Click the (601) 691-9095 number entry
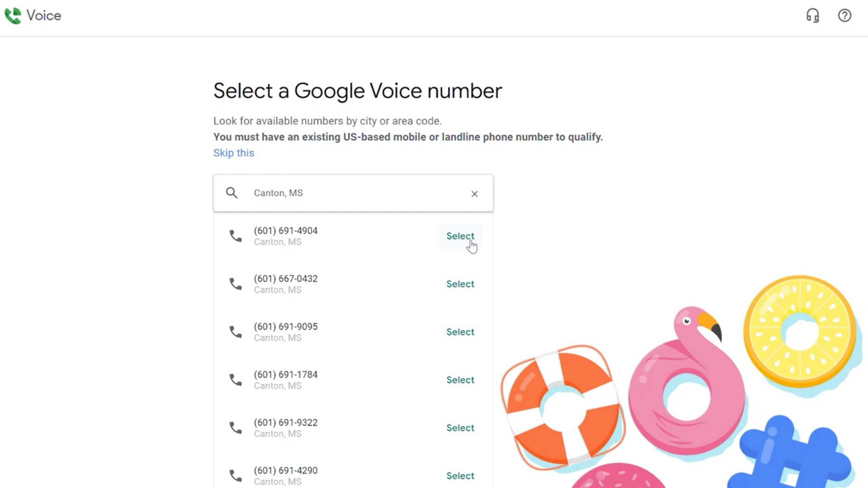The height and width of the screenshot is (488, 868). 353,332
